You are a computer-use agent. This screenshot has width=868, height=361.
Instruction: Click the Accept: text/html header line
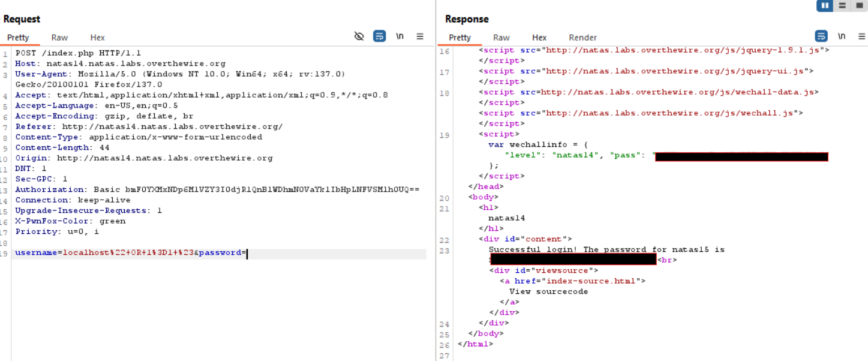[202, 95]
